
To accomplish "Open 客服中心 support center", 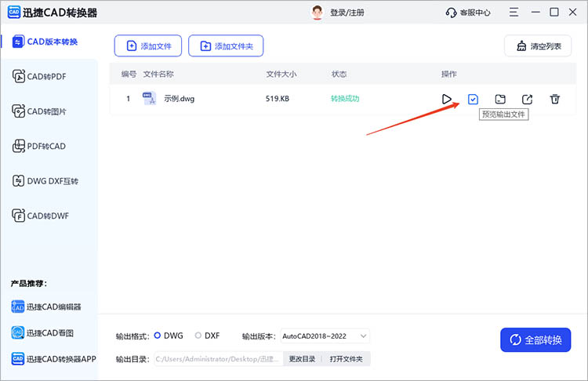I will coord(468,13).
